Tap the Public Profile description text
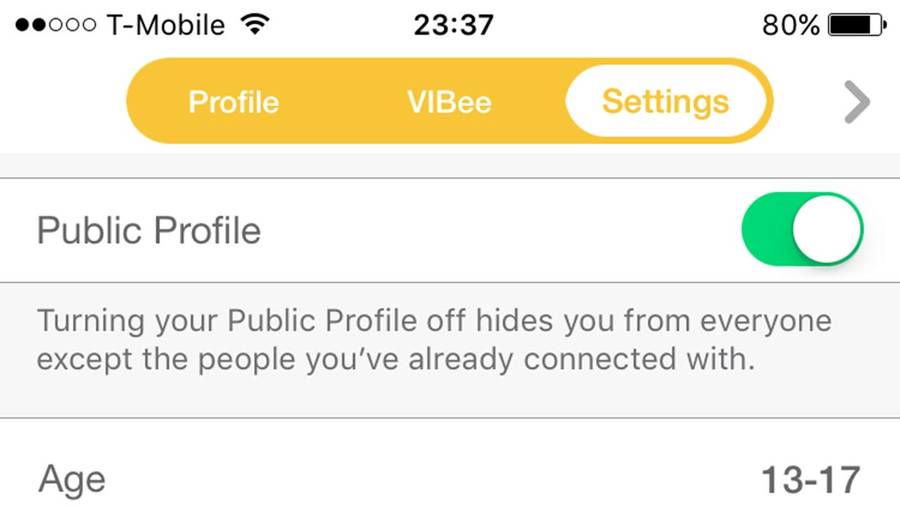900x506 pixels. coord(434,340)
